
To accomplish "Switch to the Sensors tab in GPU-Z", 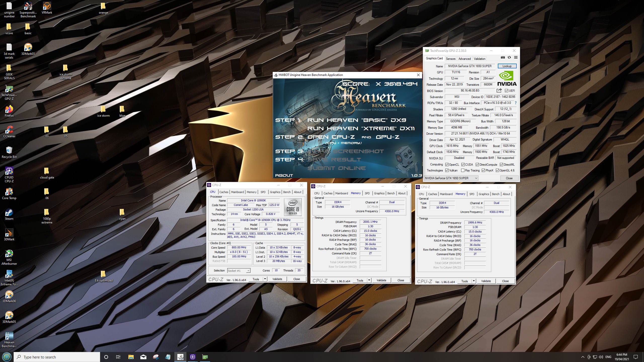I will (x=451, y=59).
